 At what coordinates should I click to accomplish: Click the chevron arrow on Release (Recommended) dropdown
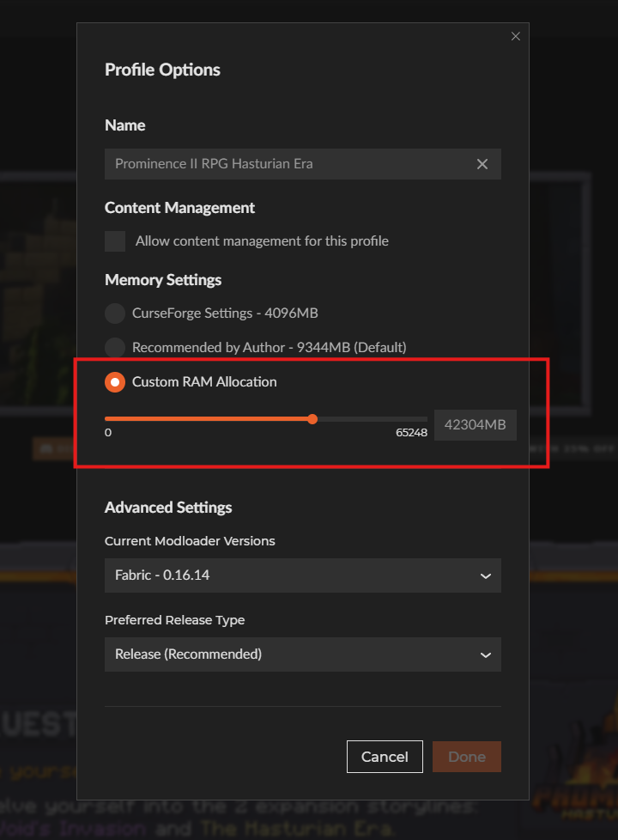coord(485,654)
